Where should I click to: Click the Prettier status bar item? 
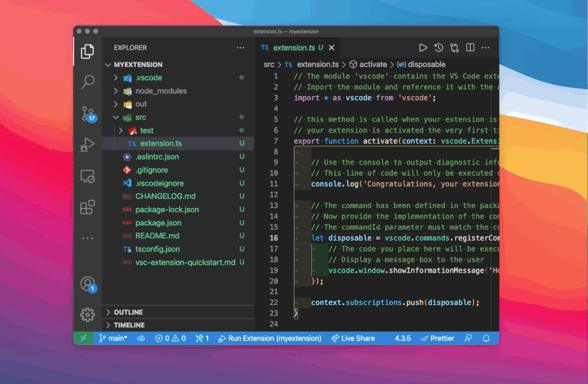(437, 338)
